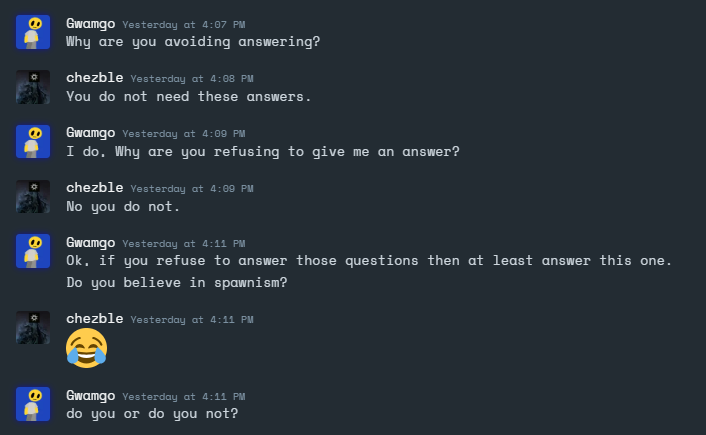Click Gwamgo username on the last message
The width and height of the screenshot is (706, 435).
coord(91,396)
